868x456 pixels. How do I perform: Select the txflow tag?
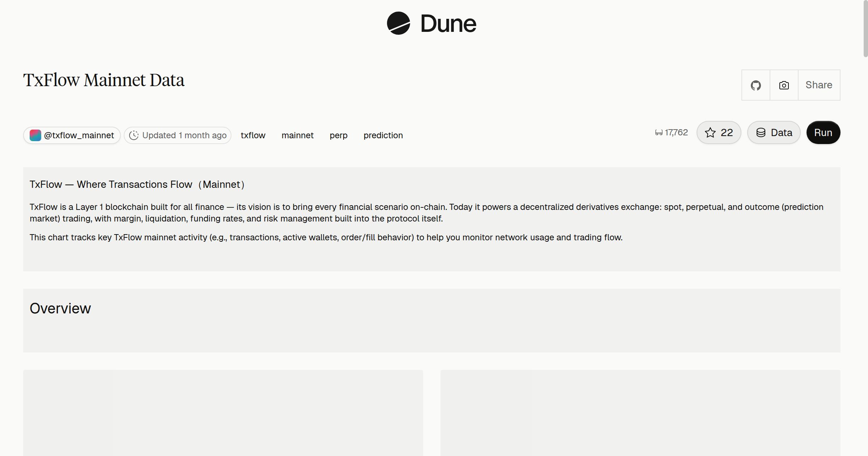[x=253, y=135]
